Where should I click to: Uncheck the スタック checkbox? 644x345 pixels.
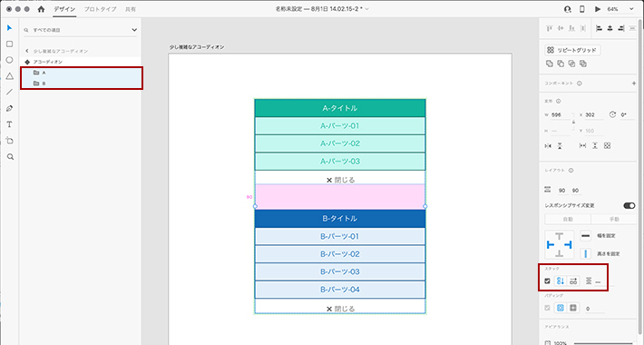[548, 281]
